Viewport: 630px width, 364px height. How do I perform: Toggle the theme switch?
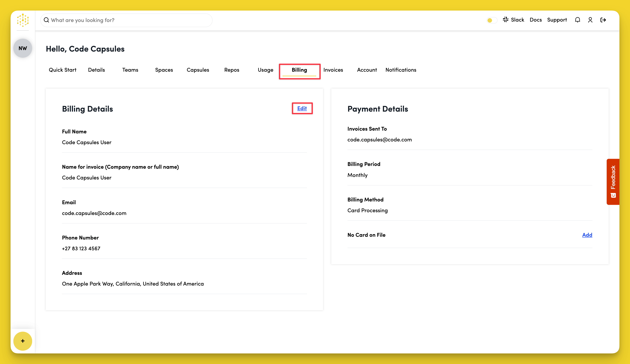coord(492,20)
